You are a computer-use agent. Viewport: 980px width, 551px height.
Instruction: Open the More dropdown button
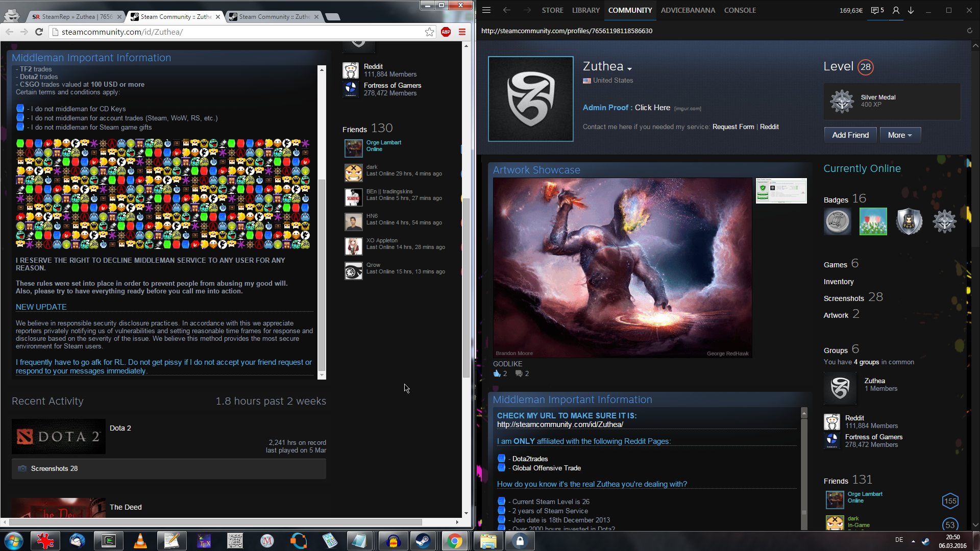[900, 135]
